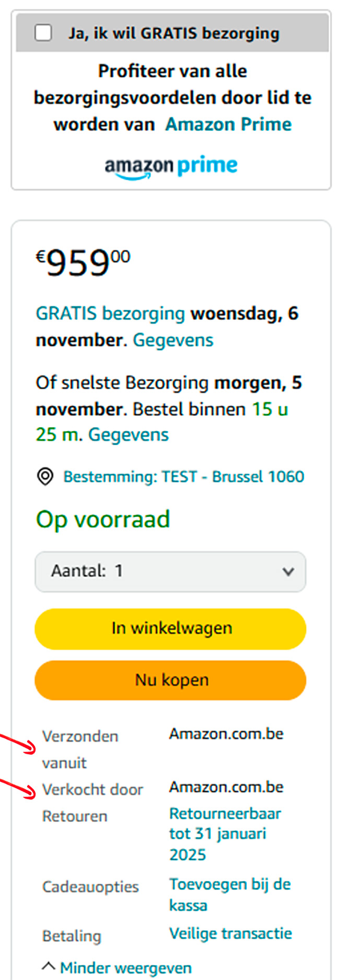The height and width of the screenshot is (980, 337).
Task: Open the Veilige transactie payment link
Action: [x=230, y=933]
